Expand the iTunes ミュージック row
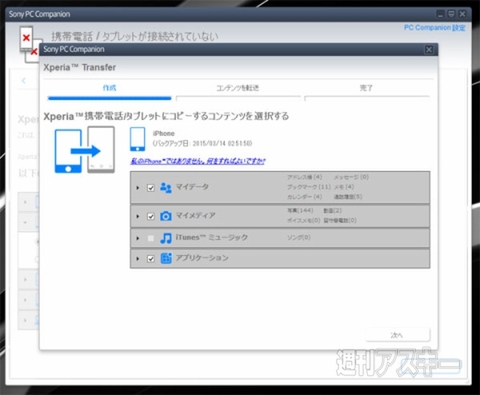The height and width of the screenshot is (395, 480). (x=138, y=238)
